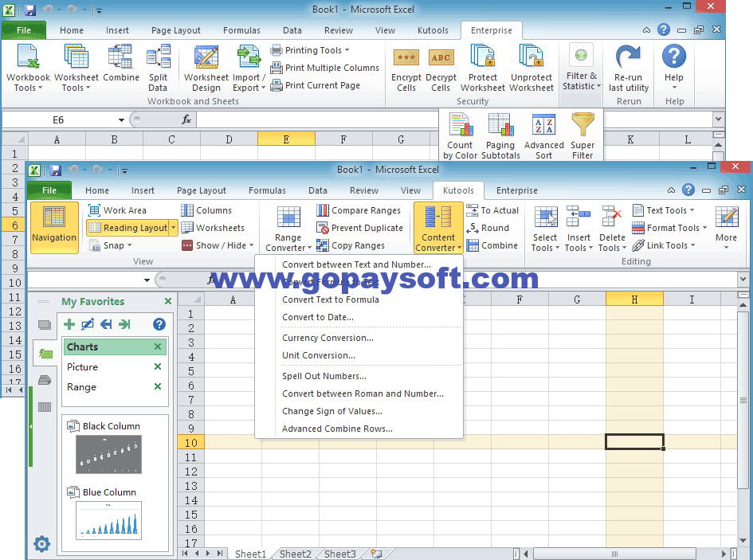Click To Actual tool

pos(492,210)
